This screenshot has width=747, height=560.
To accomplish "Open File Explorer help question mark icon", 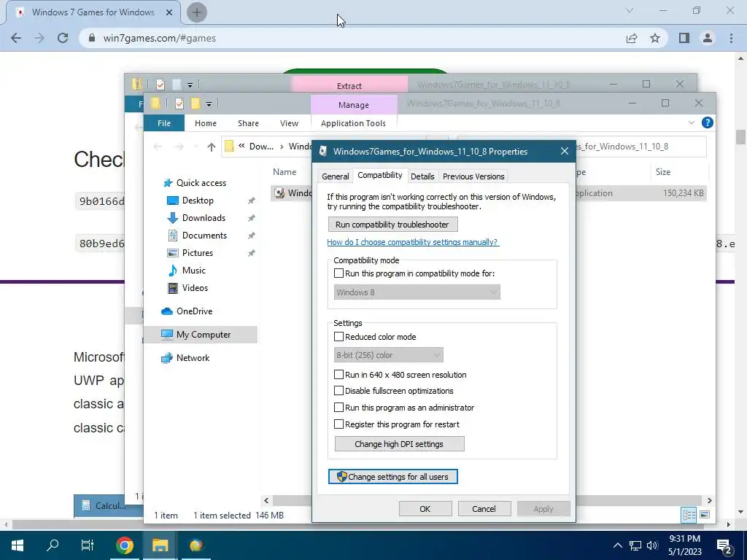I will [708, 122].
